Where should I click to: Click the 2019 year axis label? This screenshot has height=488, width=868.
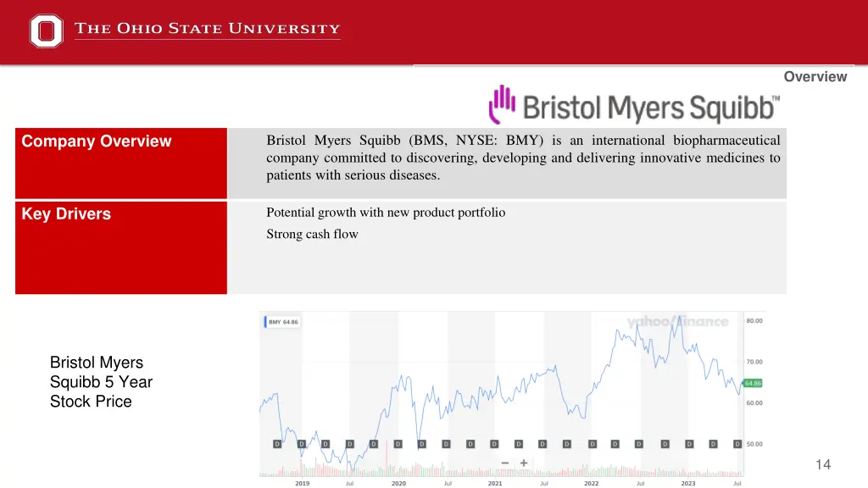(303, 484)
